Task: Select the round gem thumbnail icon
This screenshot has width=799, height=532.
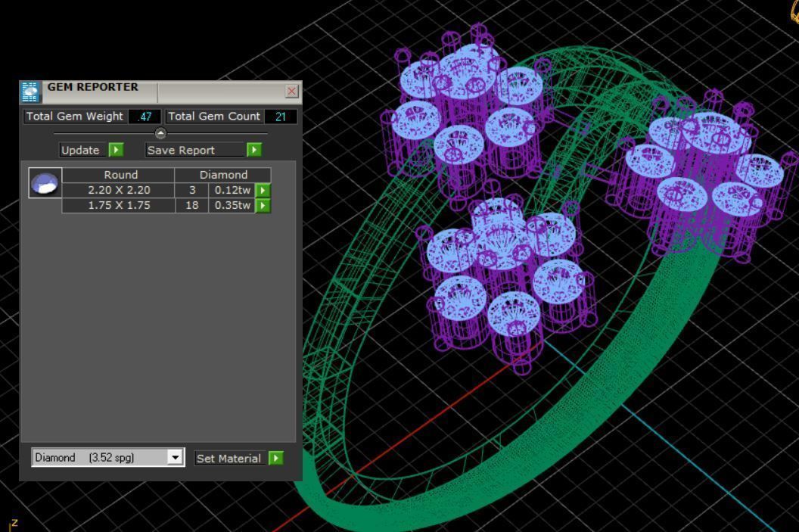Action: coord(45,183)
